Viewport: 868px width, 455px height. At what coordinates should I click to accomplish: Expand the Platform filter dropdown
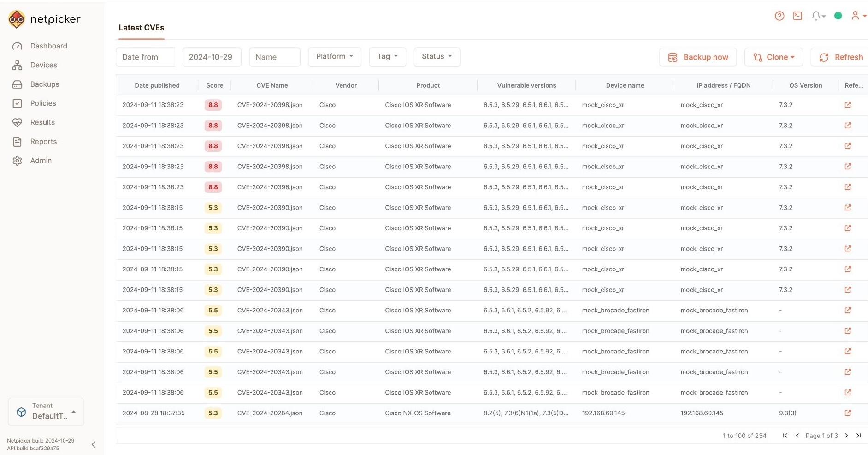point(335,56)
